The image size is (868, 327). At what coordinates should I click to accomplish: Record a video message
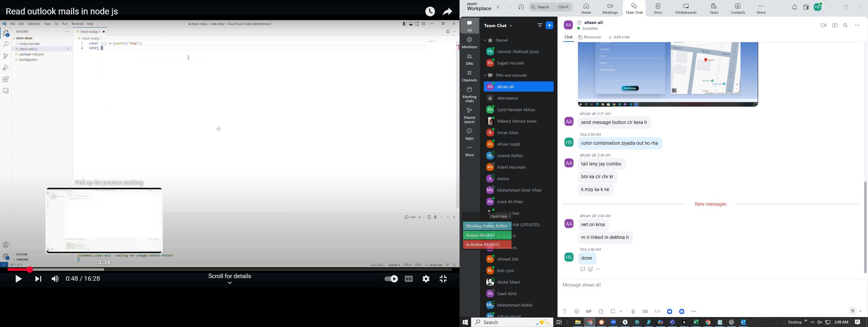click(645, 311)
